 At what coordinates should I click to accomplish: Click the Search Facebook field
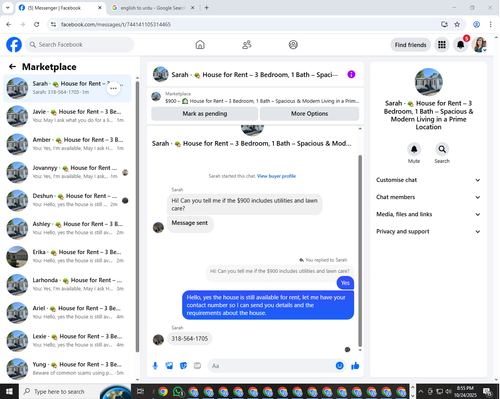point(80,45)
